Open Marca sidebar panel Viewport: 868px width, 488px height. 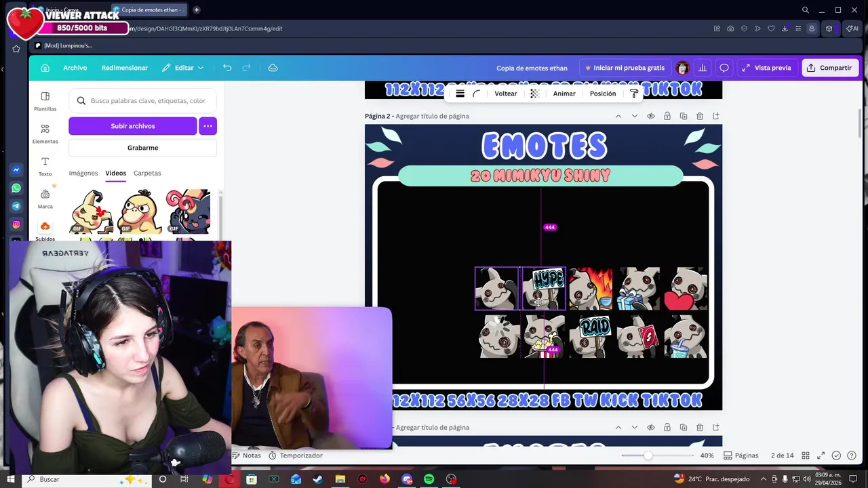tap(45, 199)
